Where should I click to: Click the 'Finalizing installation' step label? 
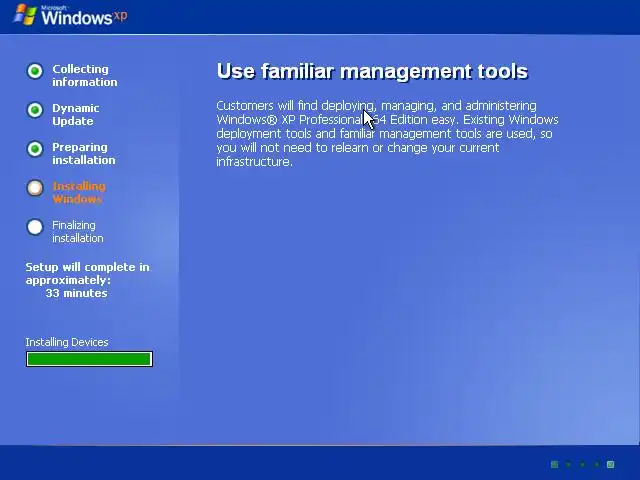pyautogui.click(x=78, y=231)
